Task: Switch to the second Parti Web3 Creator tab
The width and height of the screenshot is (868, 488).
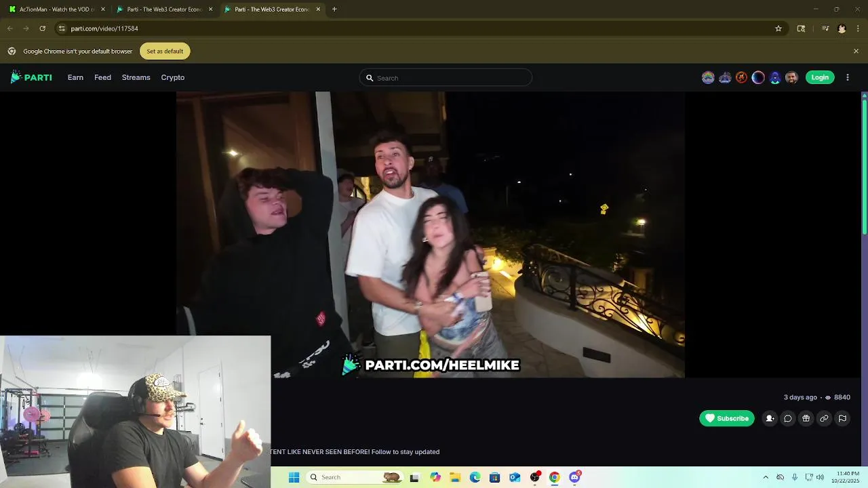Action: pos(164,9)
